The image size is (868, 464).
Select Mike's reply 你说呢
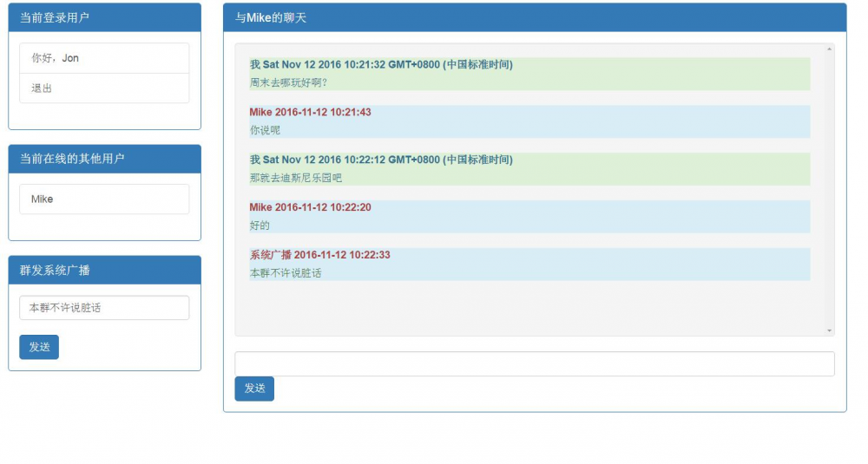point(265,130)
